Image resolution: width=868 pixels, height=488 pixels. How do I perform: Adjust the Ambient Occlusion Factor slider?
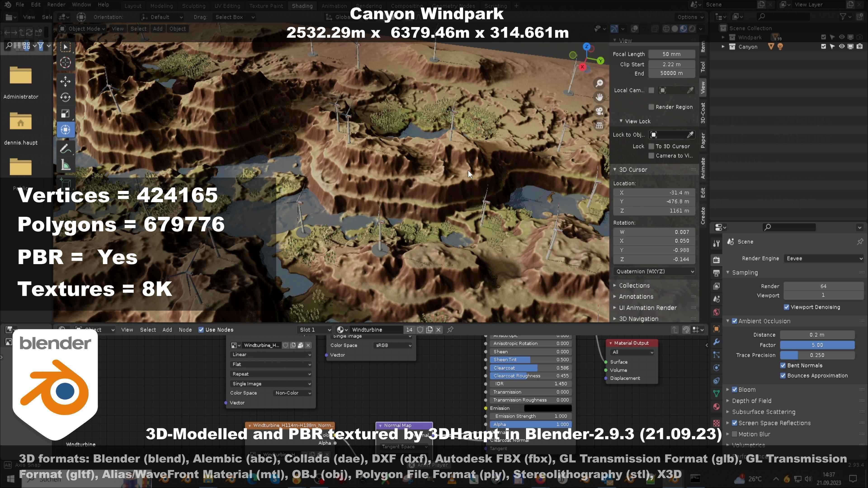pos(817,345)
